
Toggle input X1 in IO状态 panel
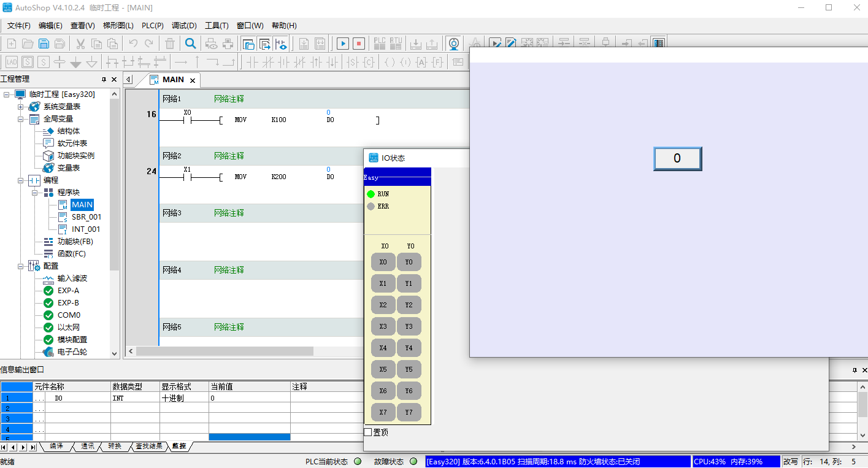(x=383, y=283)
